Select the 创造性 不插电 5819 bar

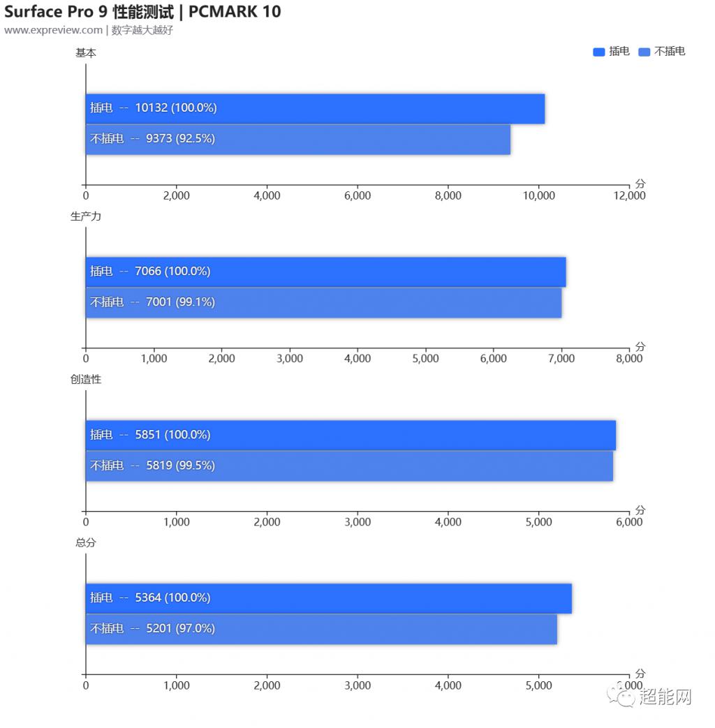click(x=349, y=466)
